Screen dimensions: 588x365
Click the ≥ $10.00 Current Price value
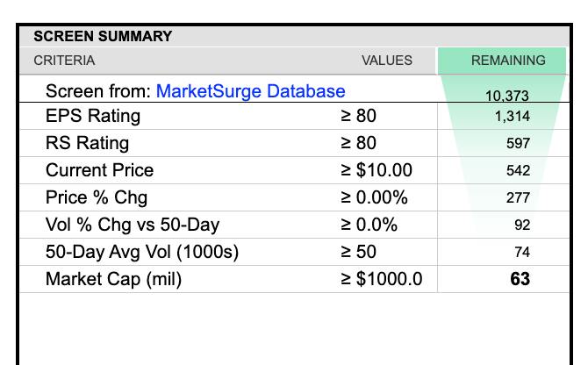376,170
